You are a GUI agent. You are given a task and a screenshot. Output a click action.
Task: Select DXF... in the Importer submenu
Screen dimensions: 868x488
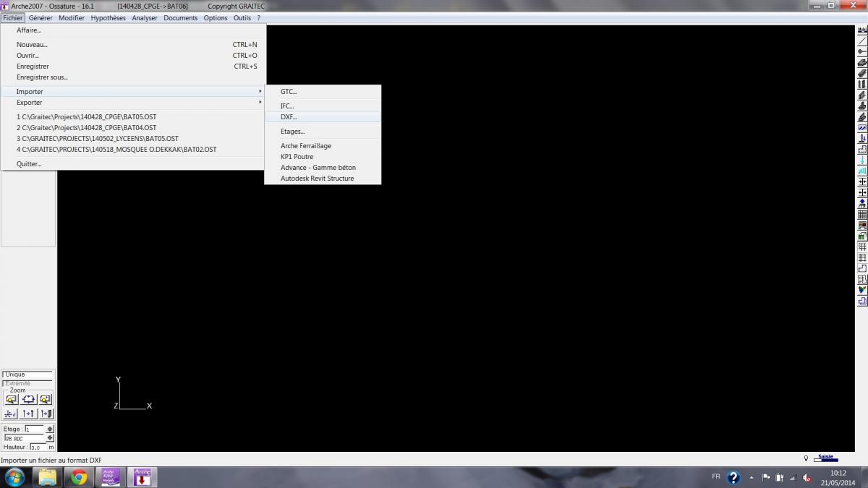click(x=323, y=117)
